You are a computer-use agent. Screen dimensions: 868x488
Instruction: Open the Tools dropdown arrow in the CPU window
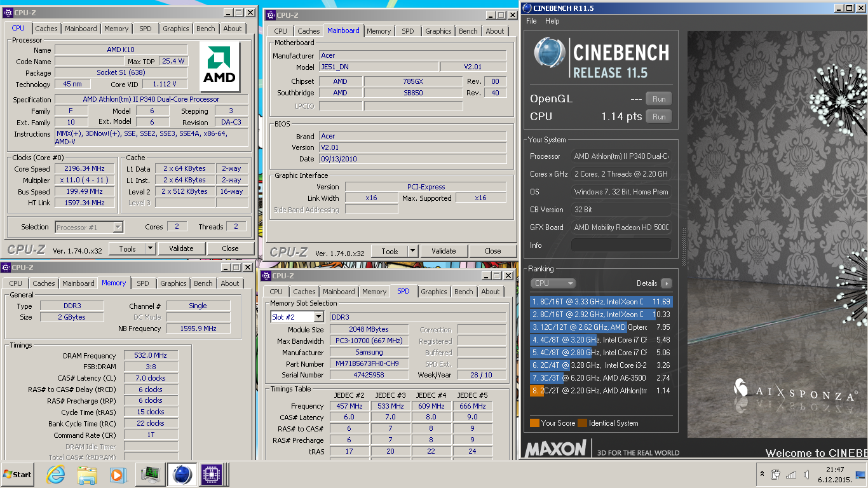150,248
